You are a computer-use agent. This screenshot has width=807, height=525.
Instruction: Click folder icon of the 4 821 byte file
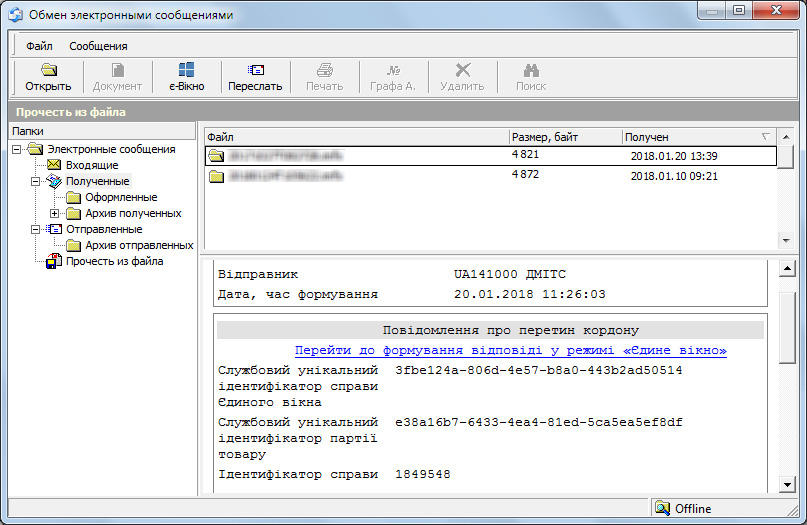[217, 155]
